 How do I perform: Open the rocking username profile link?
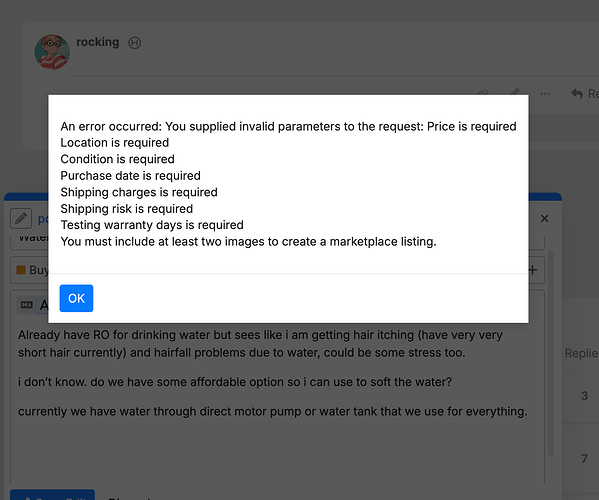(x=97, y=42)
